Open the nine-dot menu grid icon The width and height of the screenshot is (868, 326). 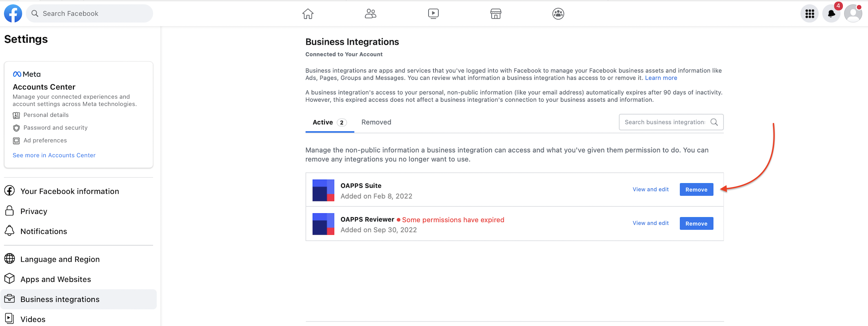(x=809, y=14)
